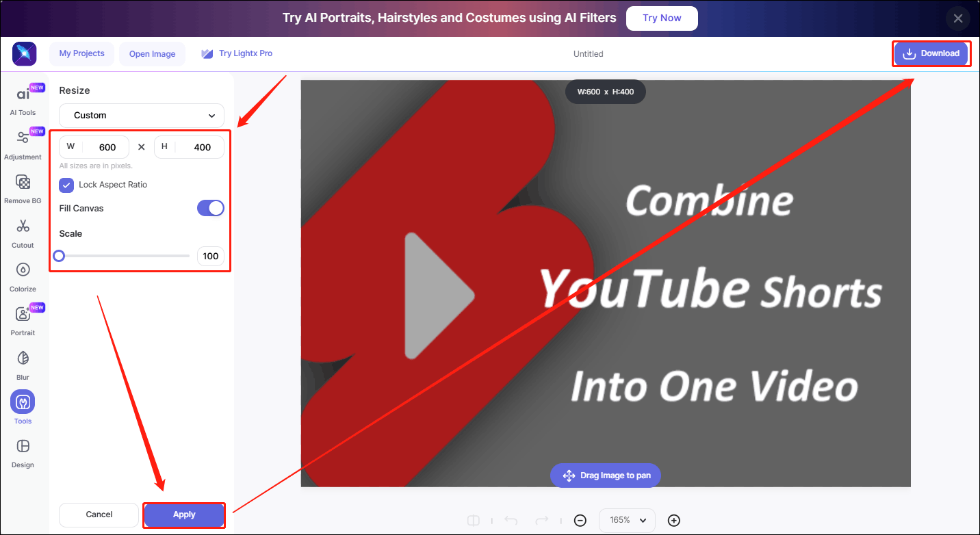The height and width of the screenshot is (535, 980).
Task: Open the Tools wrench panel
Action: click(23, 408)
